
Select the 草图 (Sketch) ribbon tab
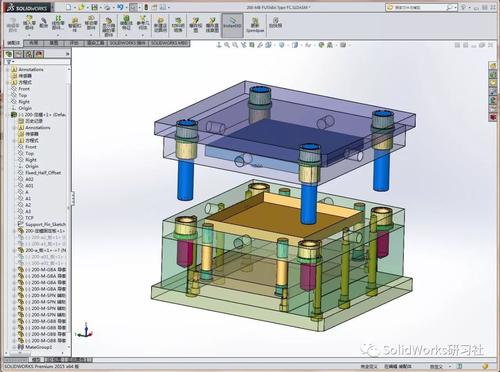54,43
